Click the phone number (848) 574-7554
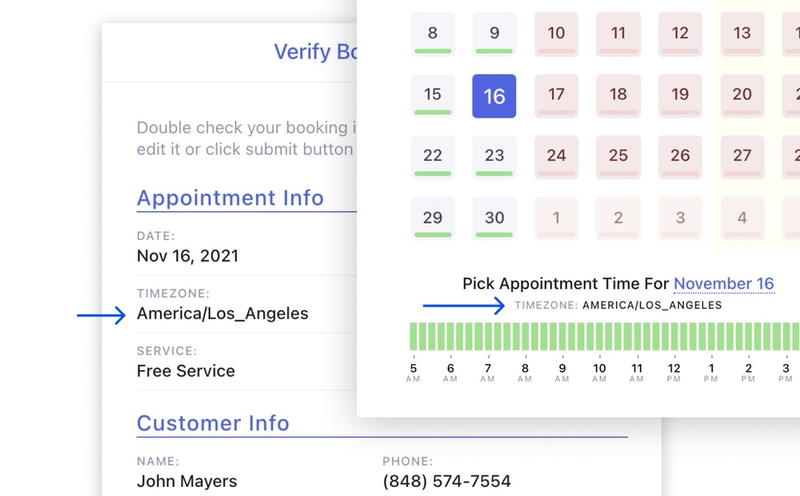This screenshot has height=496, width=800. point(446,481)
